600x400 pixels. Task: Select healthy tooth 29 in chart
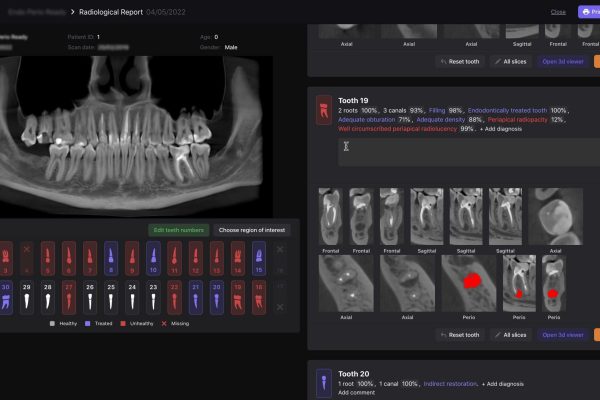(26, 298)
